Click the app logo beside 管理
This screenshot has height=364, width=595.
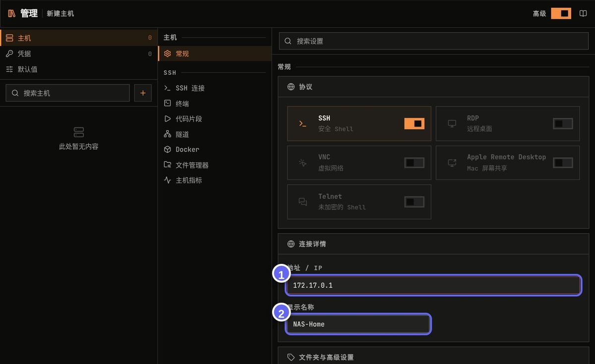pos(11,13)
